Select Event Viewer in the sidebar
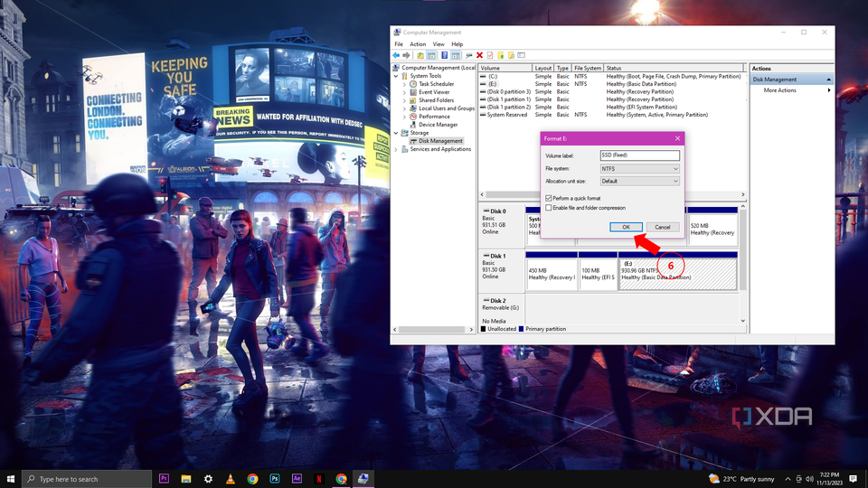The image size is (868, 488). [x=434, y=92]
